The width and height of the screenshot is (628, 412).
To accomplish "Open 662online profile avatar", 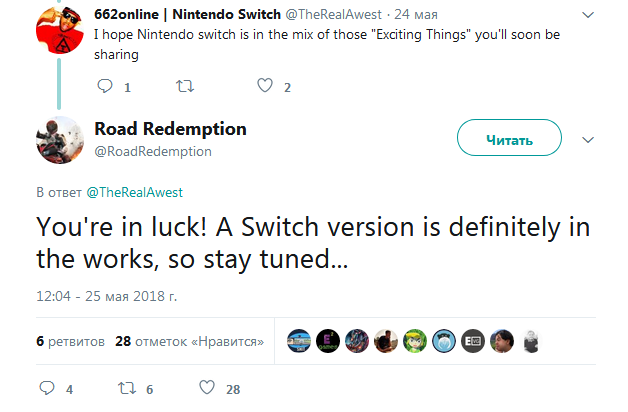I will (x=60, y=30).
